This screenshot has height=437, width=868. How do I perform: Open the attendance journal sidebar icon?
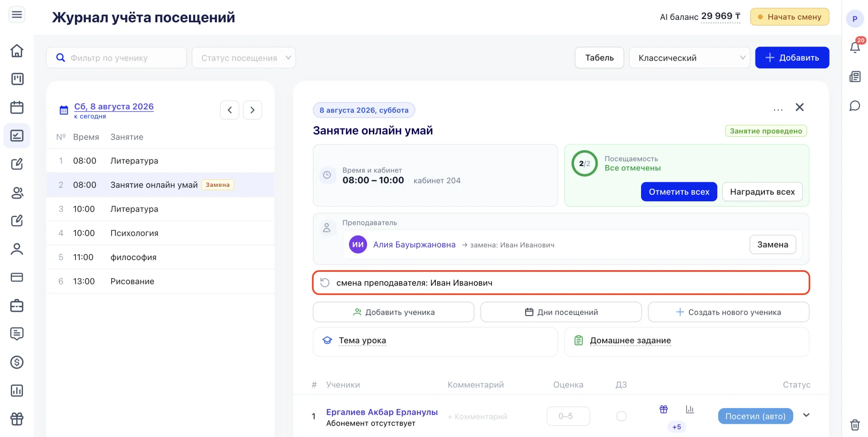pyautogui.click(x=17, y=136)
